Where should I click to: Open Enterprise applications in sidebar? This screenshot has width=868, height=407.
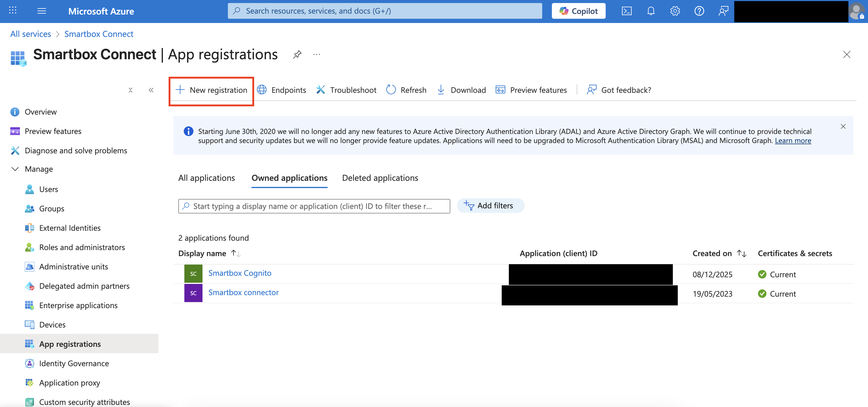pyautogui.click(x=78, y=305)
